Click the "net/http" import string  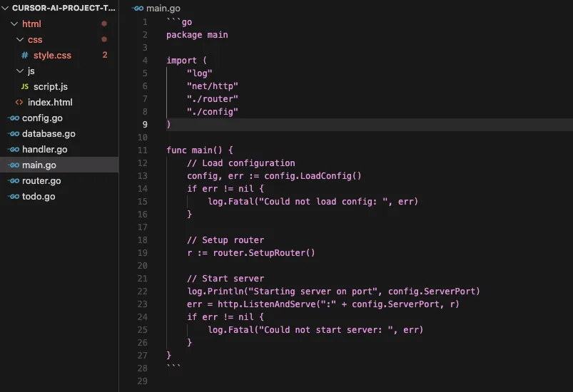tap(213, 86)
